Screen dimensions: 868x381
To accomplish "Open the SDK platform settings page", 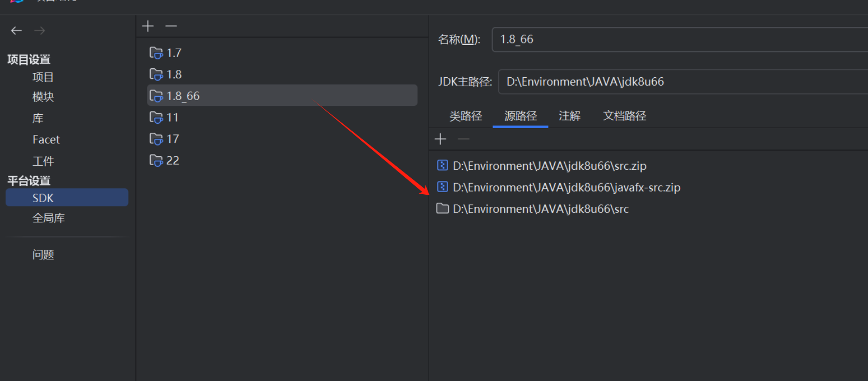I will (67, 198).
